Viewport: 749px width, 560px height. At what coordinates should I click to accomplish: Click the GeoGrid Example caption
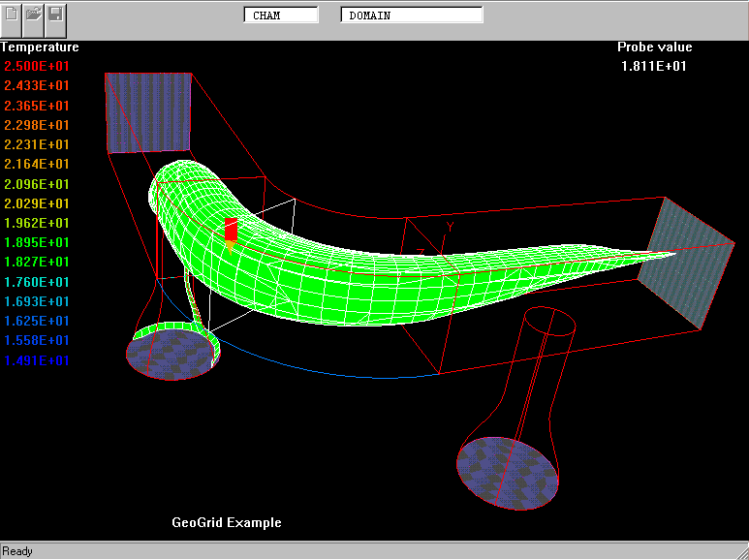pos(227,522)
